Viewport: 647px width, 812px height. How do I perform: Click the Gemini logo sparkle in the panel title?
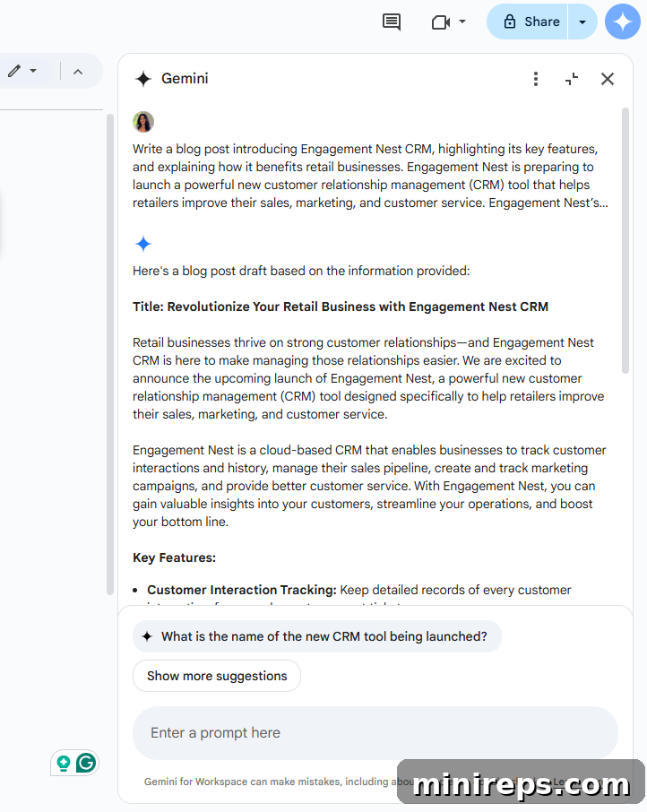142,79
